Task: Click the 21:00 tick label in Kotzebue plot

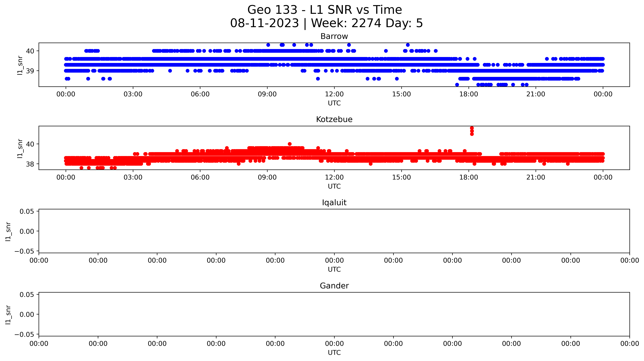Action: coord(536,177)
